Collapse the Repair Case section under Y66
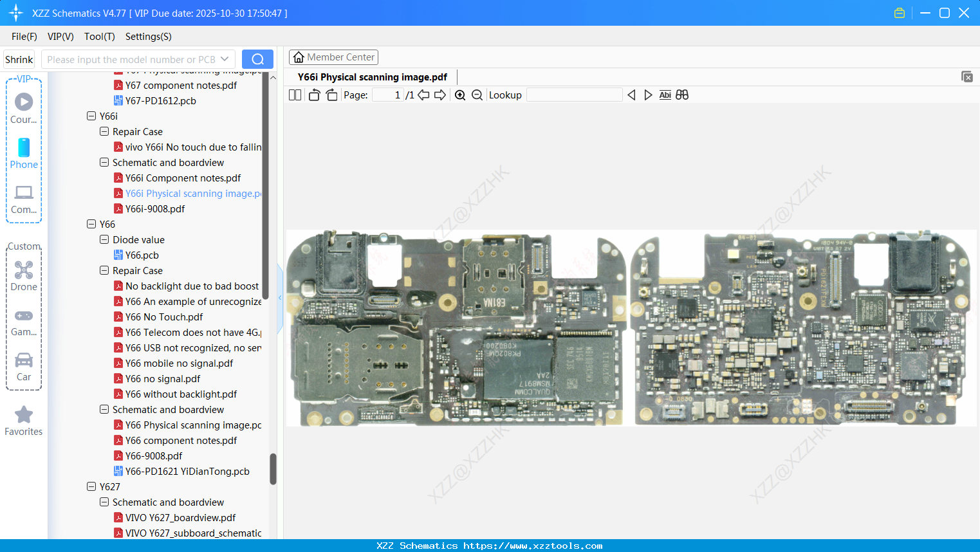 (104, 270)
